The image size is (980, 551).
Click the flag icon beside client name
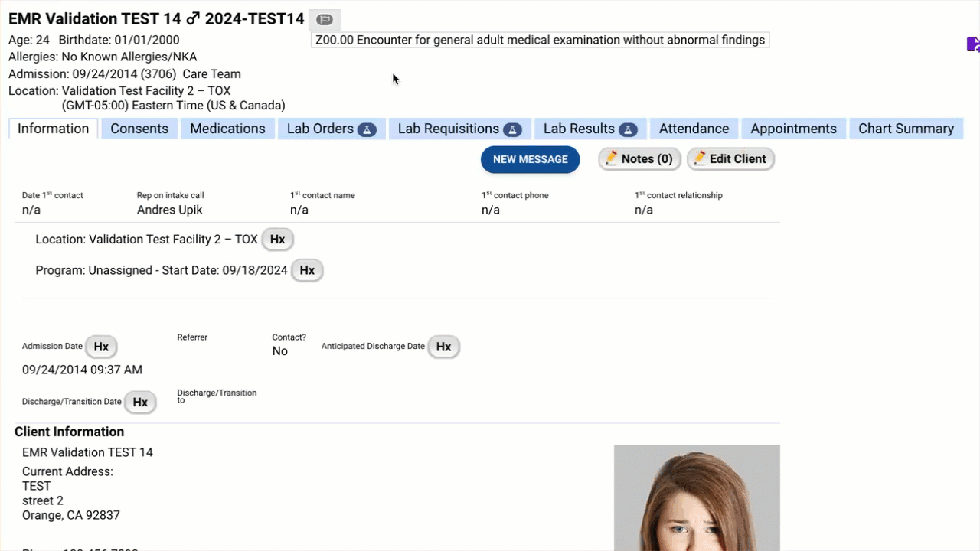325,20
